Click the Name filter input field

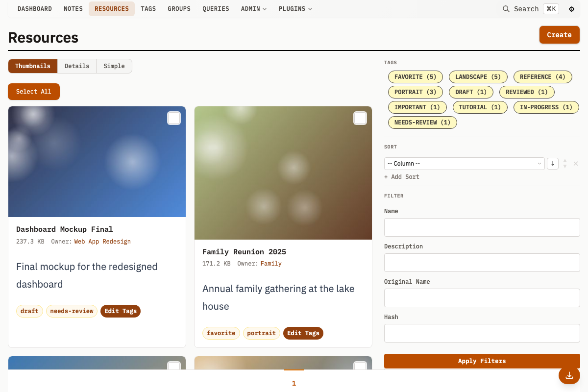tap(482, 227)
